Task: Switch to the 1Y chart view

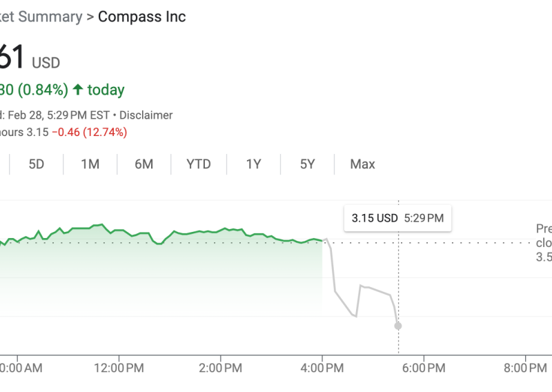Action: (x=253, y=164)
